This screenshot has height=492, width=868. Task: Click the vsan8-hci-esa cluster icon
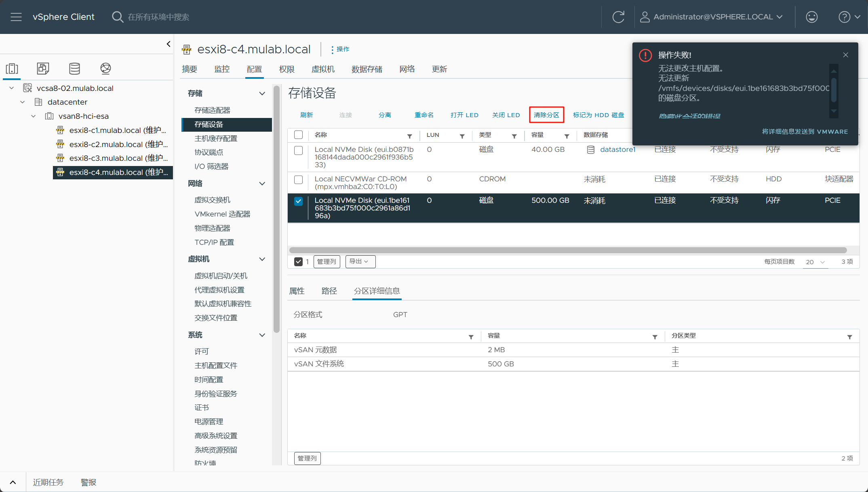pyautogui.click(x=49, y=116)
